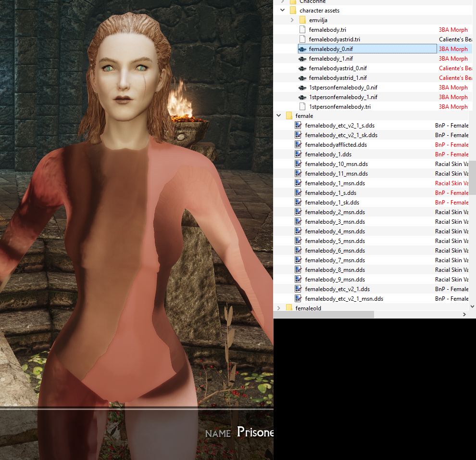
Task: Click the femalebodyafflicted.dds image icon
Action: tap(298, 145)
